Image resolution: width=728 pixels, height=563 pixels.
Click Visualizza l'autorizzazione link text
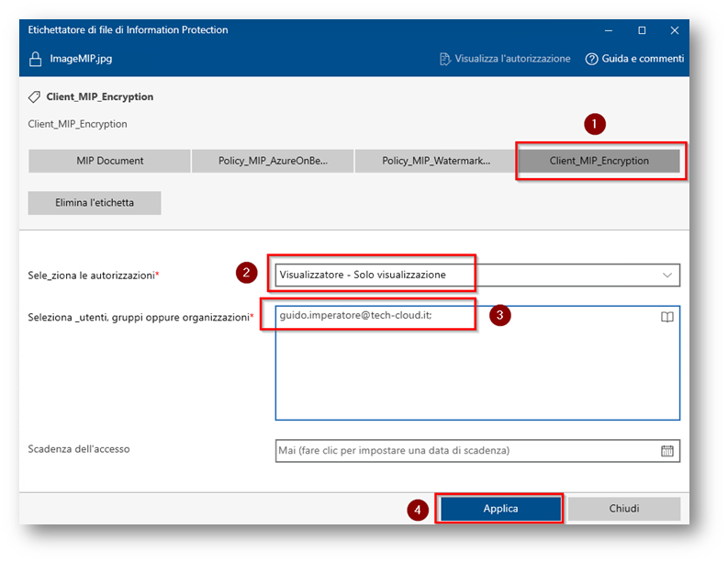pyautogui.click(x=512, y=59)
